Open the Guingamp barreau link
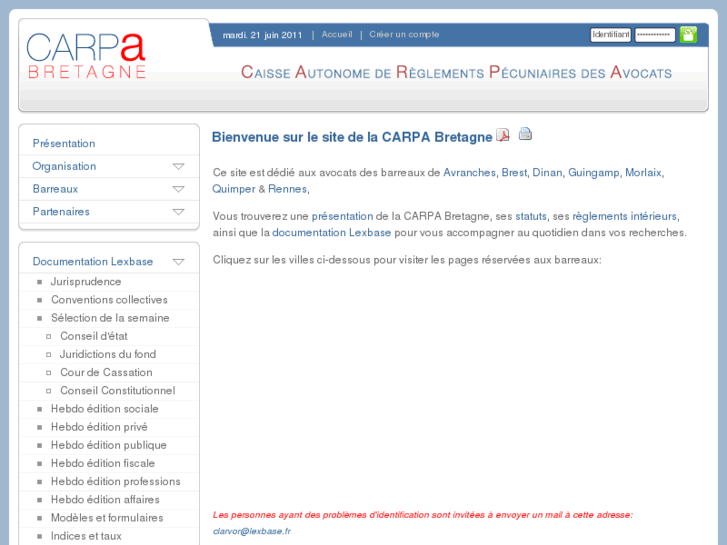 coord(593,173)
